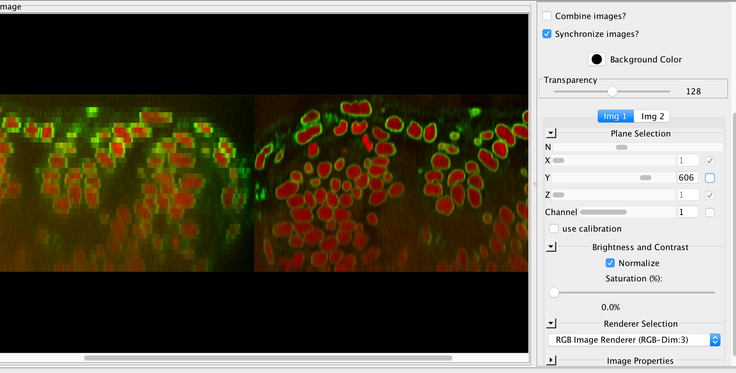Select the Img 1 tab

615,116
